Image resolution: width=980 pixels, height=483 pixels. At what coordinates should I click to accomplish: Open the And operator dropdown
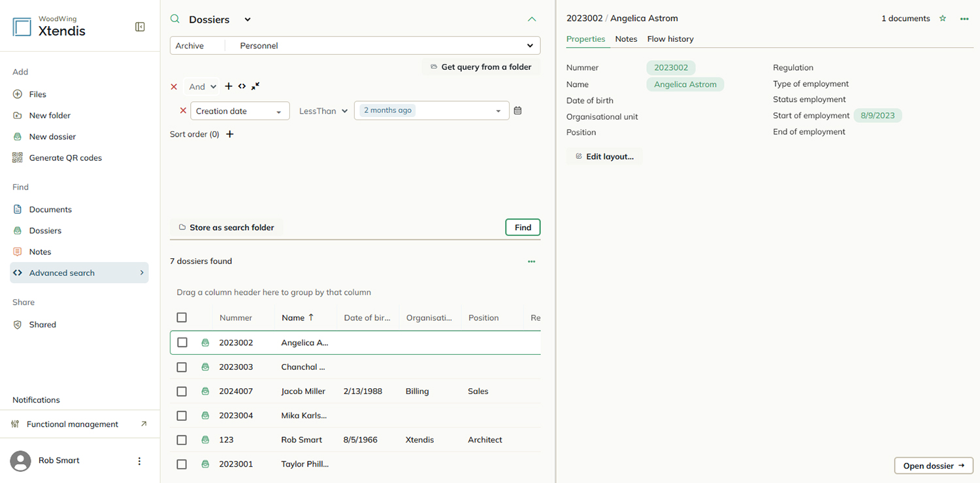[202, 86]
